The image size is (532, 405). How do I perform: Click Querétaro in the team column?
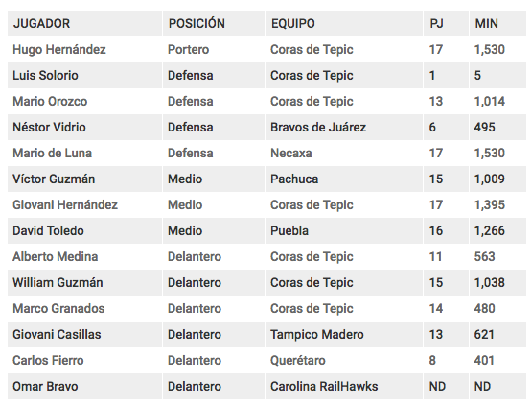pyautogui.click(x=298, y=361)
